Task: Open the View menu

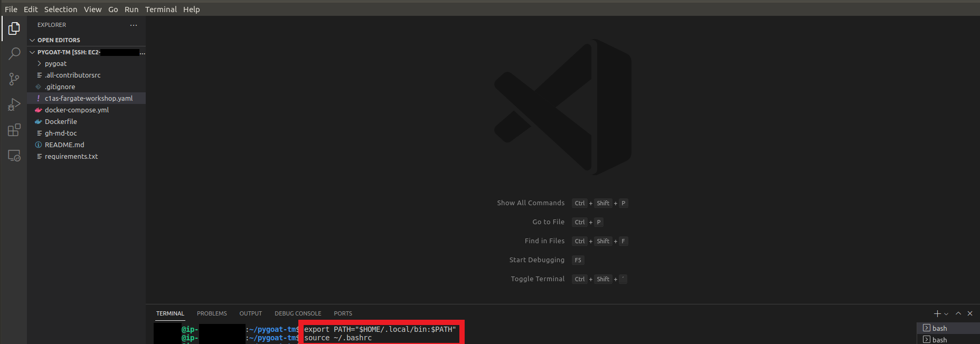Action: pos(92,9)
